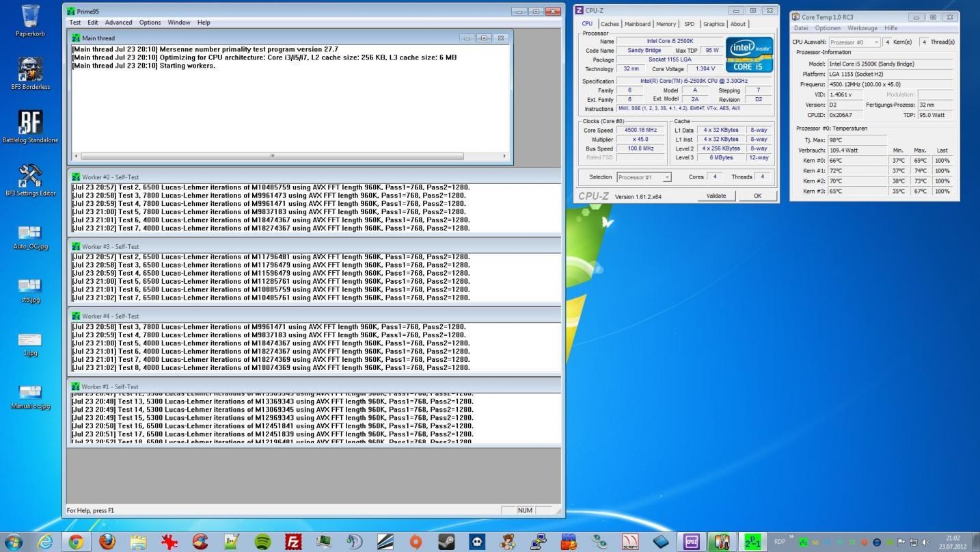The image size is (980, 552).
Task: Open the Core Temp Optionen menu
Action: tap(828, 28)
